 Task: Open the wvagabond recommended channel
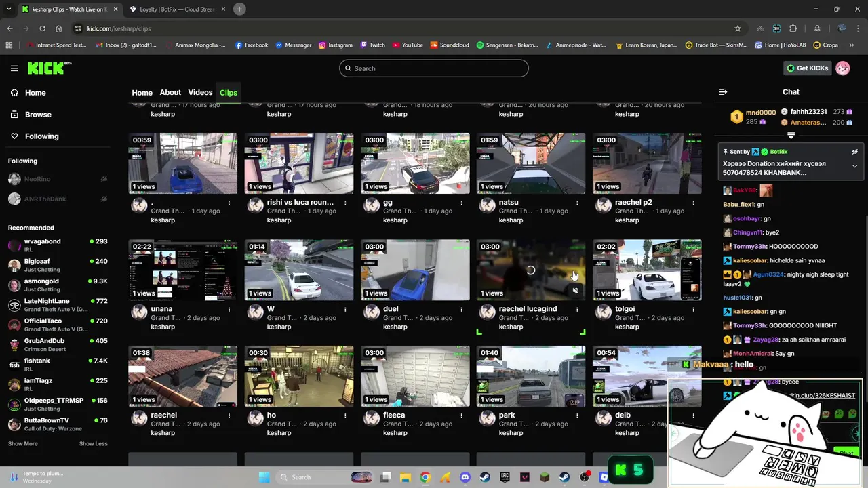pyautogui.click(x=58, y=245)
